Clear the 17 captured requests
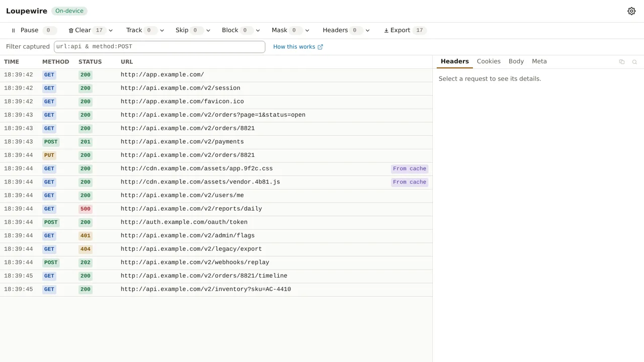 coord(86,30)
